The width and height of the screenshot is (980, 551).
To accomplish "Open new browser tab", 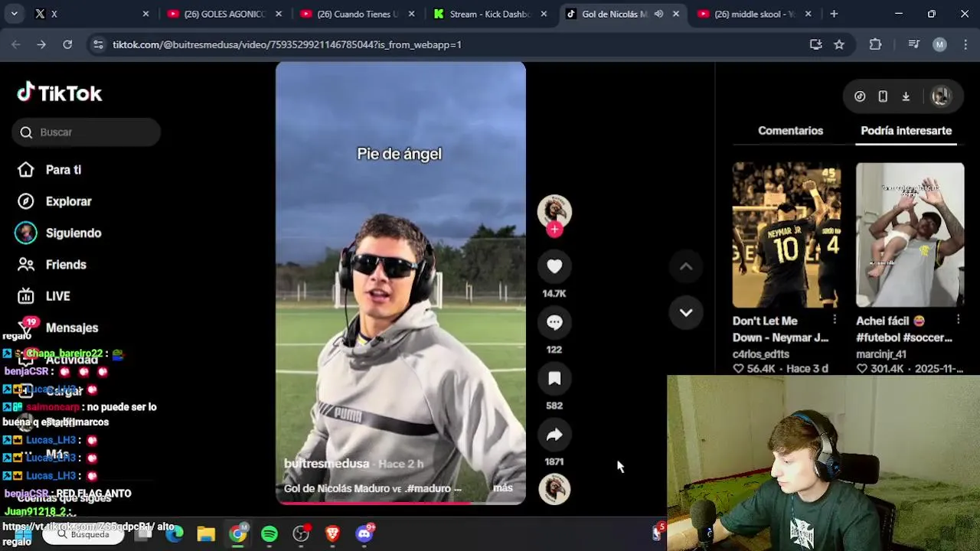I will [x=834, y=14].
